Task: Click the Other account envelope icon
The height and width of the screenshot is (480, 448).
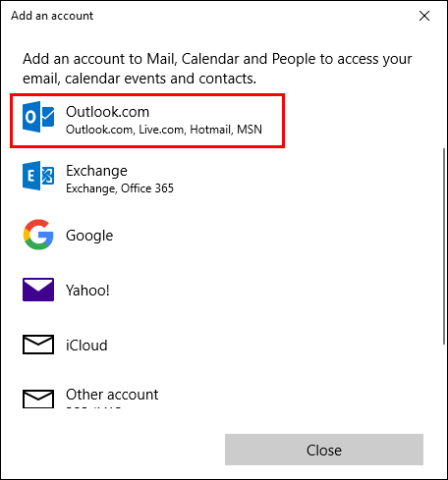Action: [x=38, y=399]
